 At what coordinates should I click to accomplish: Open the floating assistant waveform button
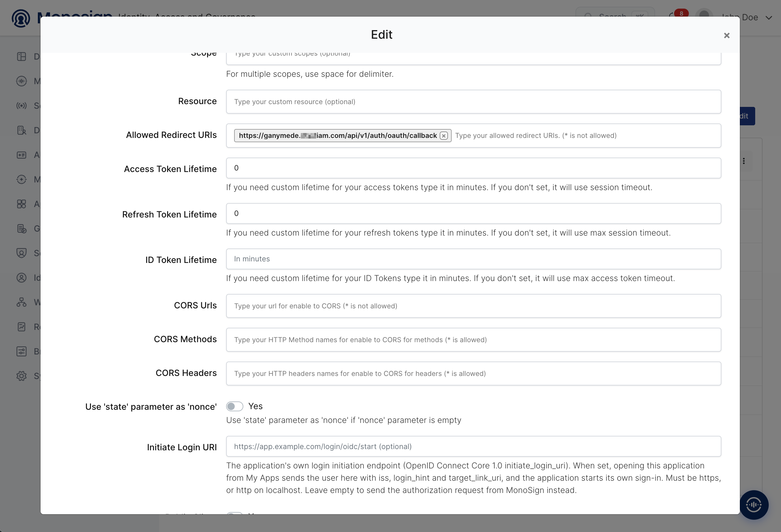coord(754,504)
